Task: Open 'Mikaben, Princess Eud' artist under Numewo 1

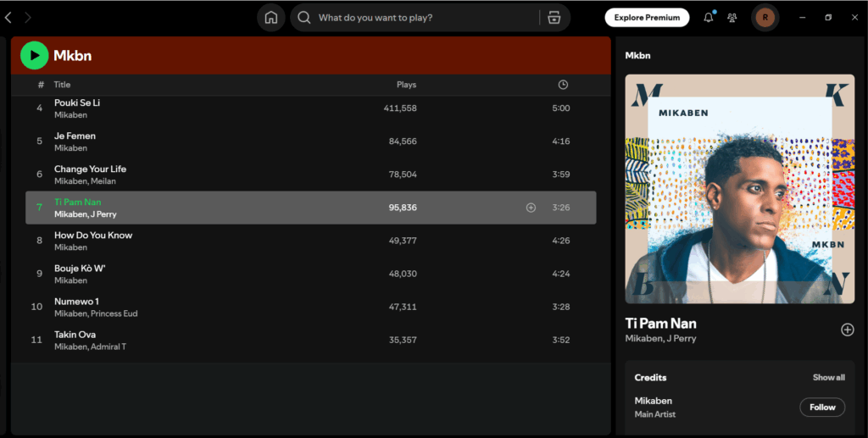Action: pyautogui.click(x=96, y=313)
